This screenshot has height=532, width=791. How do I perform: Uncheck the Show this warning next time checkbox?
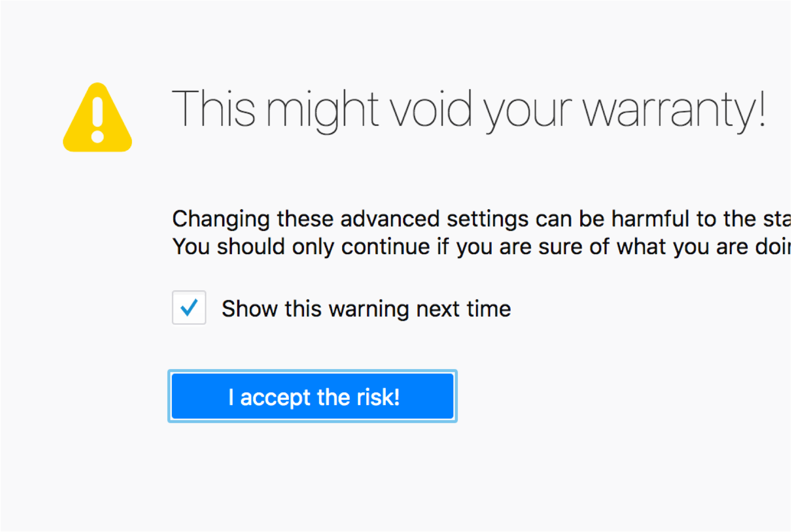189,307
